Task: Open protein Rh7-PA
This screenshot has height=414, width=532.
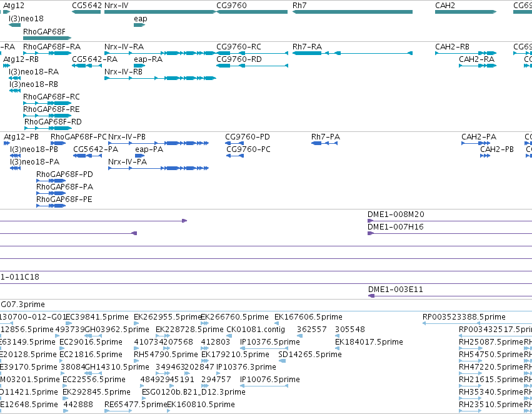Action: (x=326, y=137)
